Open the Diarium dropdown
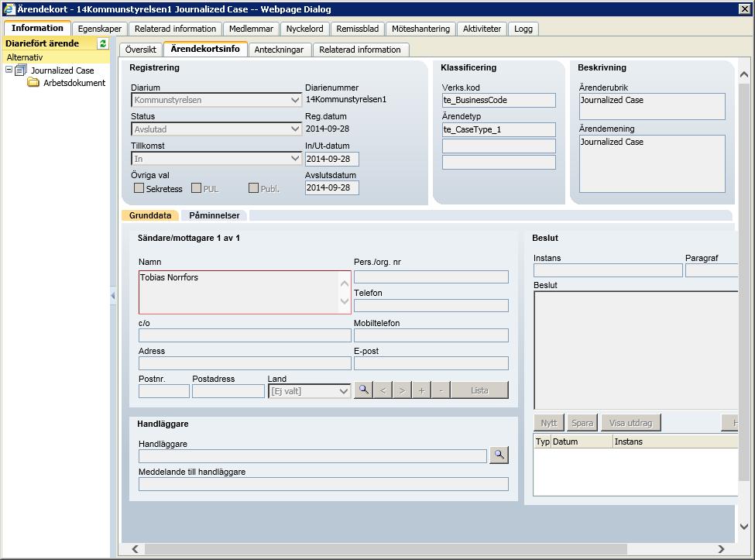755x560 pixels. coord(216,100)
